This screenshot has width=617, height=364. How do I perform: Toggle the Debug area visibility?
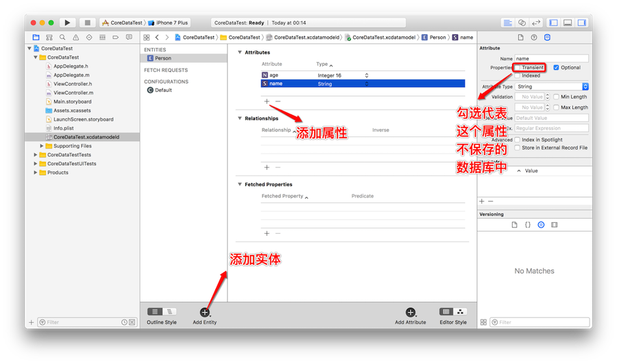click(568, 23)
